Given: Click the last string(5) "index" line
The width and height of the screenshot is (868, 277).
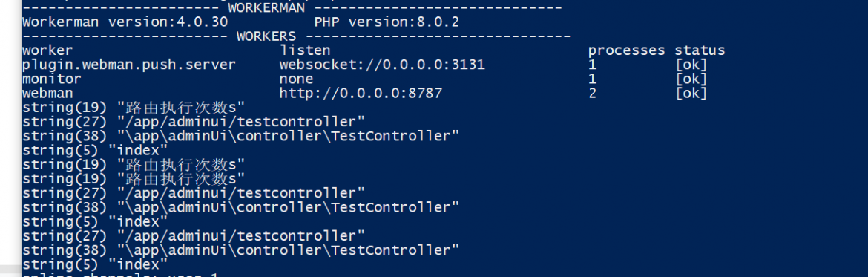Looking at the screenshot, I should 95,264.
